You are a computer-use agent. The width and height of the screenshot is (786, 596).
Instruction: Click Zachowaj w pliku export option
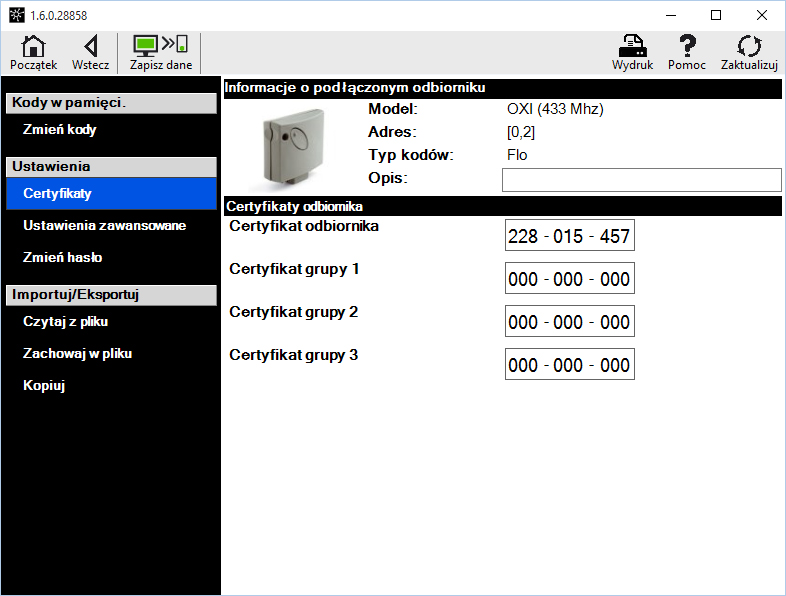click(77, 353)
